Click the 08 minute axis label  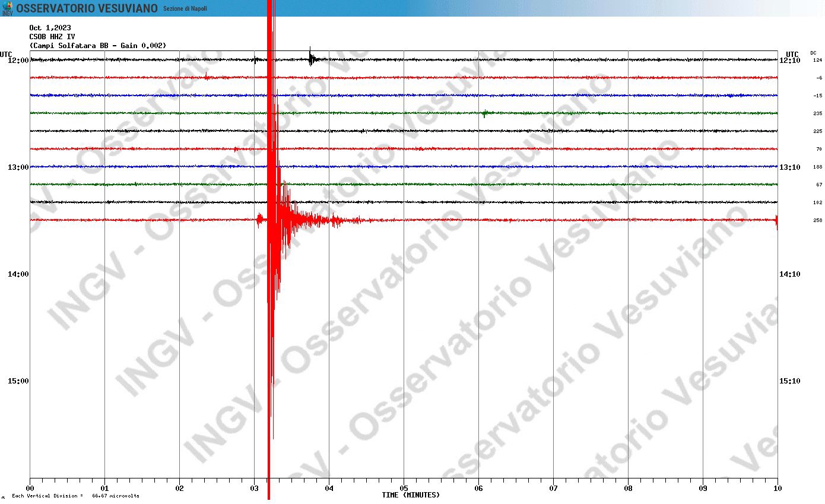coord(629,489)
